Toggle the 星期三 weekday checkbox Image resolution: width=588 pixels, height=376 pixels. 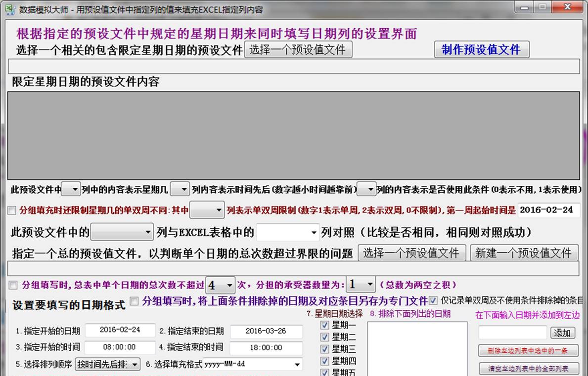[x=325, y=348]
